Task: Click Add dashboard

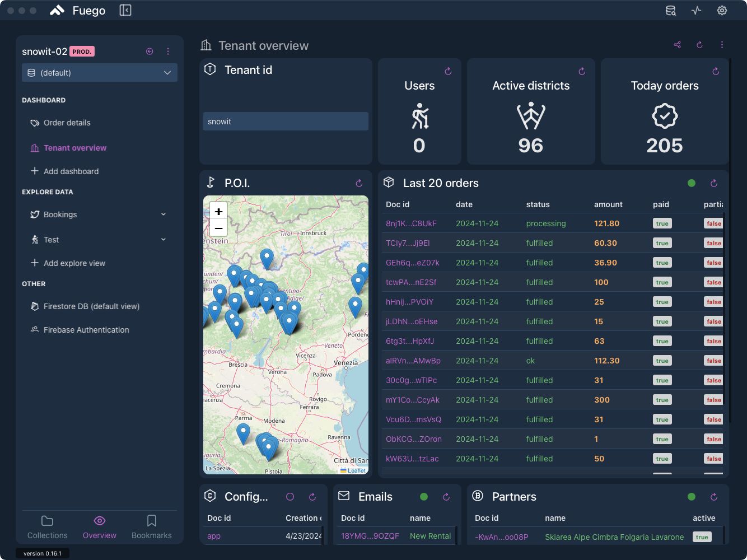Action: coord(71,171)
